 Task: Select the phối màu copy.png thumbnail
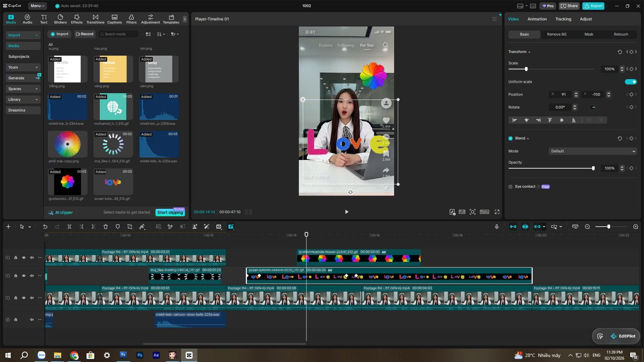tap(67, 144)
